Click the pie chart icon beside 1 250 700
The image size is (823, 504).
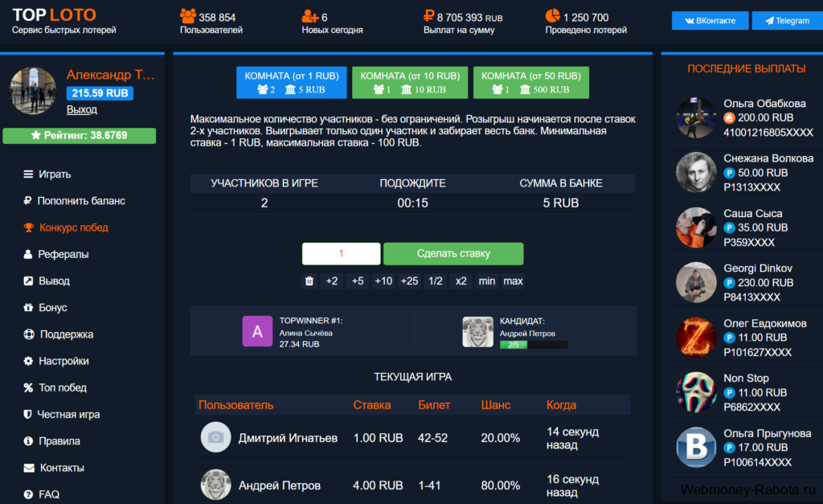click(553, 16)
